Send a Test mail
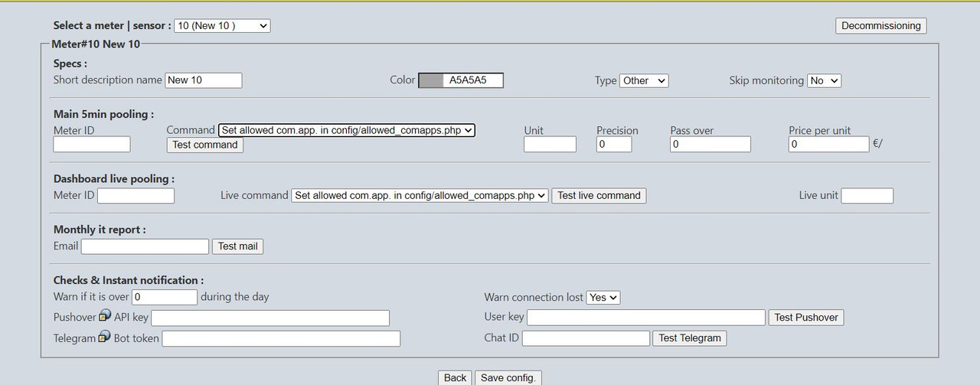 [x=238, y=246]
